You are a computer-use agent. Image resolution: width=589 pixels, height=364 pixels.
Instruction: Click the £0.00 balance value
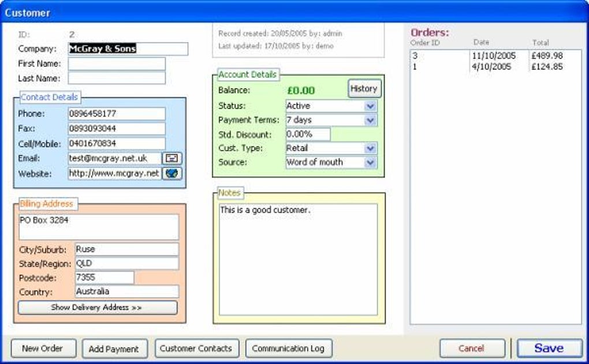point(301,91)
